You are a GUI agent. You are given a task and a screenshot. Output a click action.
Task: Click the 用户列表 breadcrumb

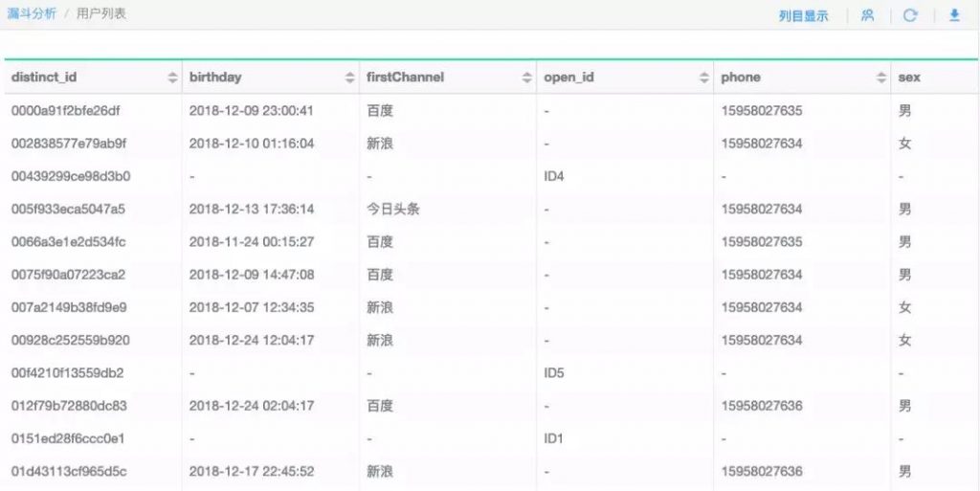[101, 13]
